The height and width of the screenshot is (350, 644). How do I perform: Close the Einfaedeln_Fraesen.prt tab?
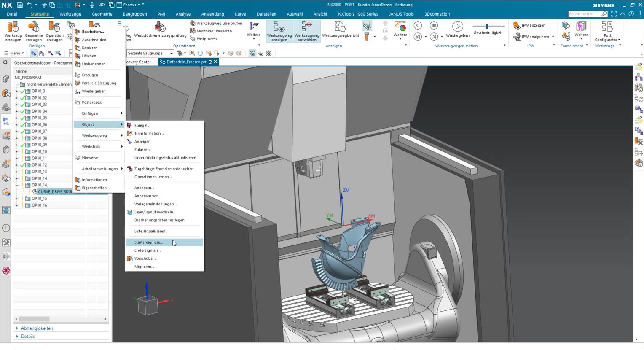(x=215, y=62)
